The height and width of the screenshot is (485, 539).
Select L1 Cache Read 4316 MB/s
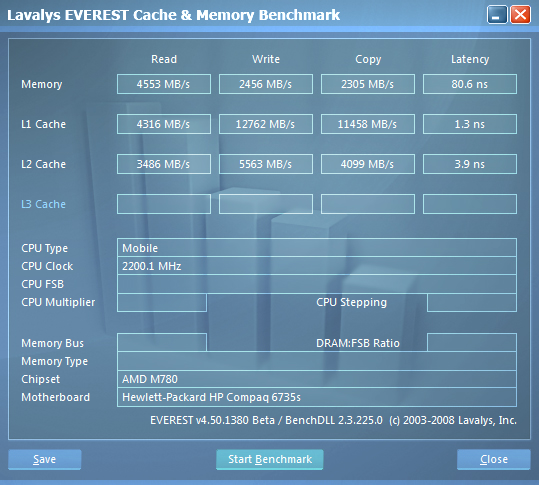click(164, 124)
